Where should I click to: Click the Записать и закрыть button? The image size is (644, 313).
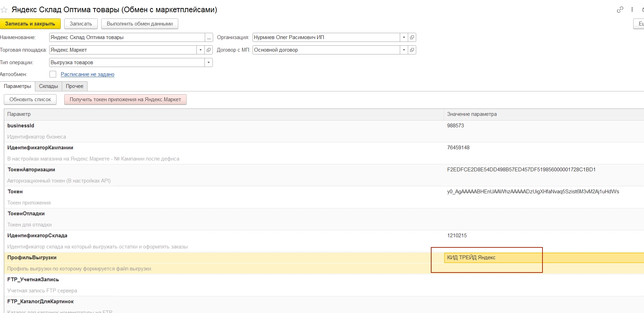point(30,24)
